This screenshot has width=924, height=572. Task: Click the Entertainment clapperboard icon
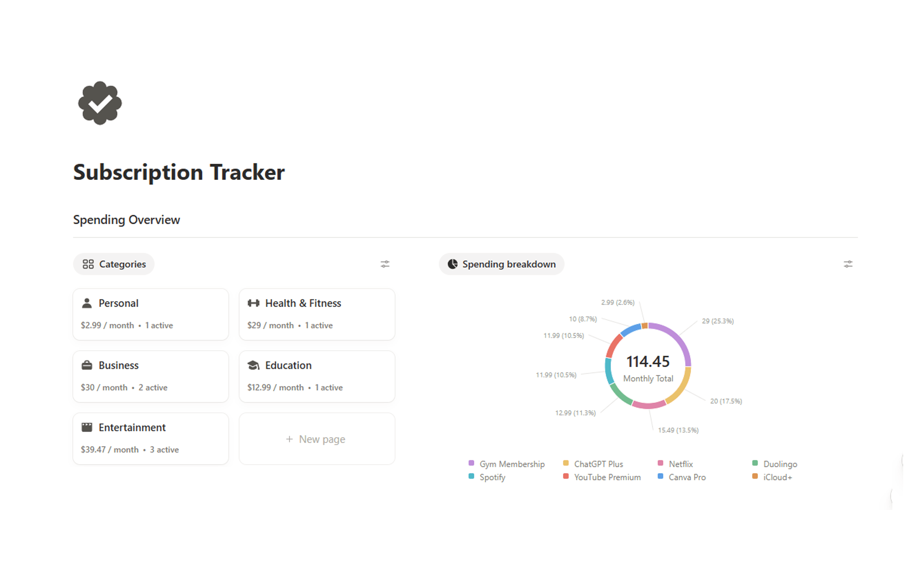[x=87, y=427]
